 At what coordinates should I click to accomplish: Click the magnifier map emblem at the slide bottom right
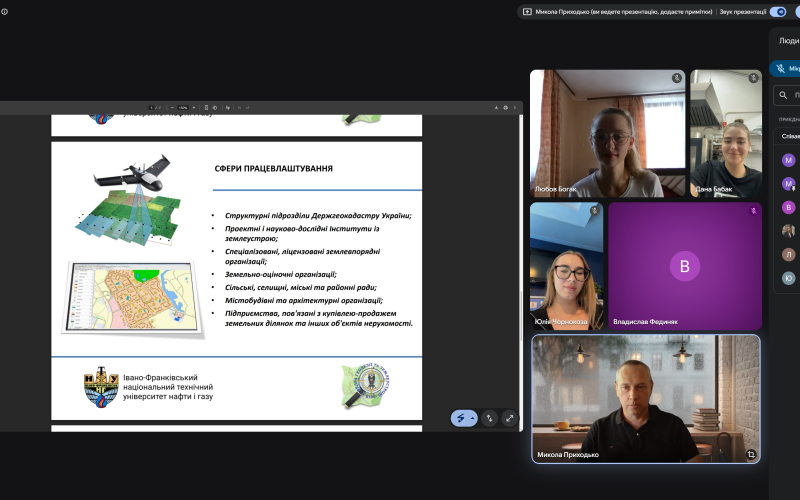click(x=365, y=385)
